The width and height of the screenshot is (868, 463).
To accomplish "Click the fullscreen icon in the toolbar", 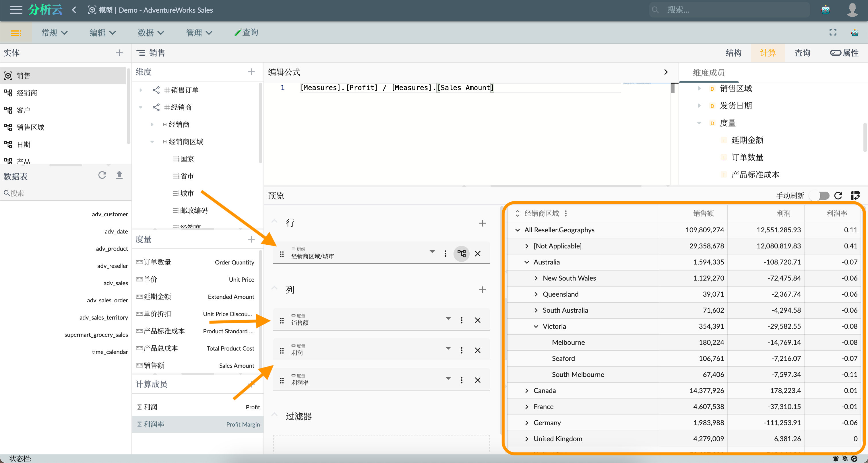I will (x=833, y=32).
